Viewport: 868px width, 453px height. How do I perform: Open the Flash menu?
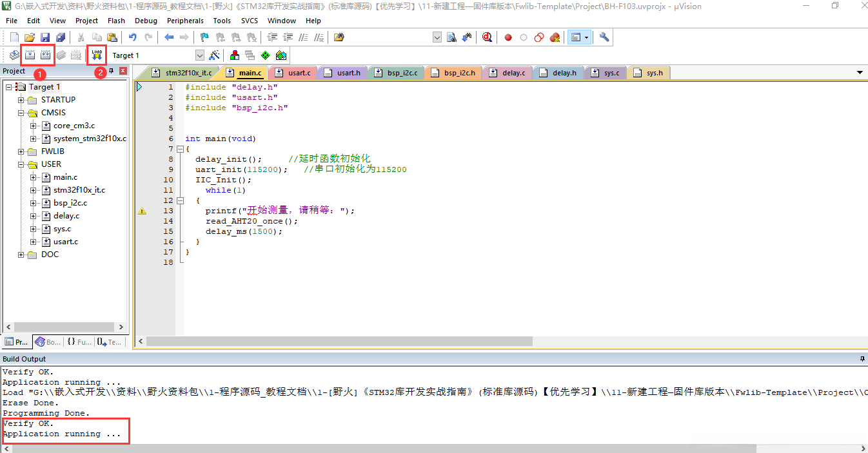[116, 21]
